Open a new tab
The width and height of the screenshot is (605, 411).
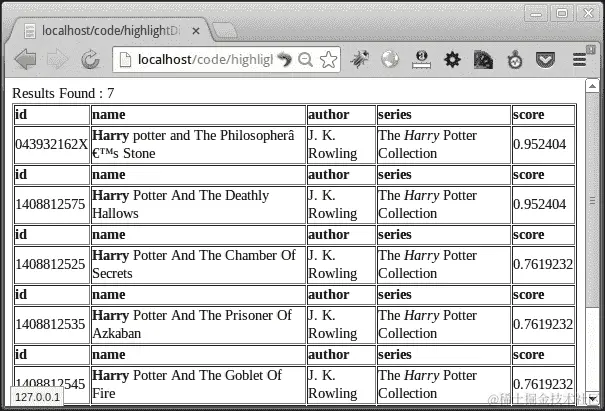(225, 31)
